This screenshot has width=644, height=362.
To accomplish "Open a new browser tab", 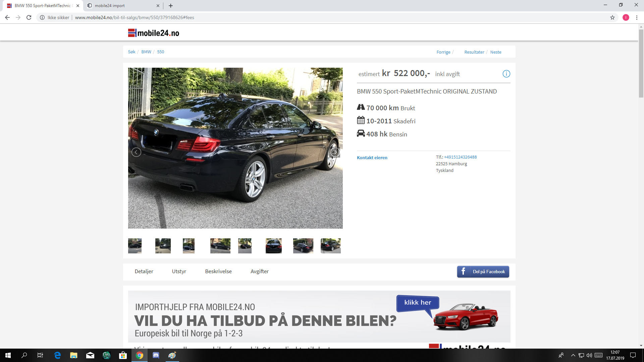I will tap(171, 6).
